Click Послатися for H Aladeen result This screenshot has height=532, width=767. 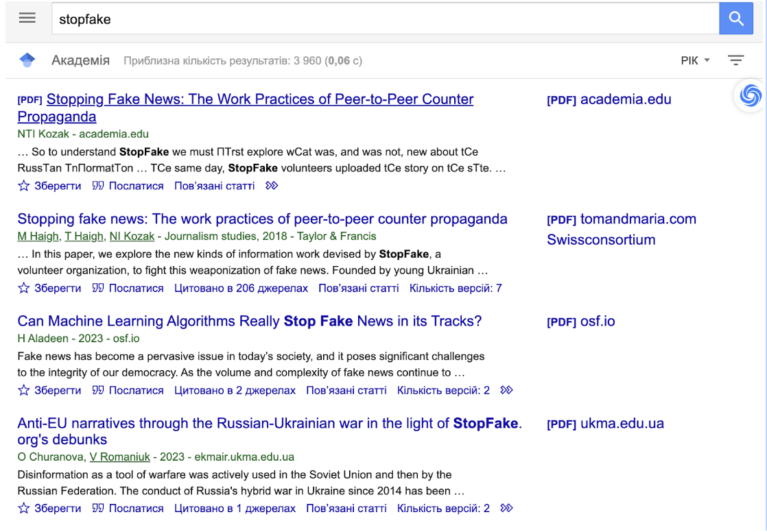point(136,390)
